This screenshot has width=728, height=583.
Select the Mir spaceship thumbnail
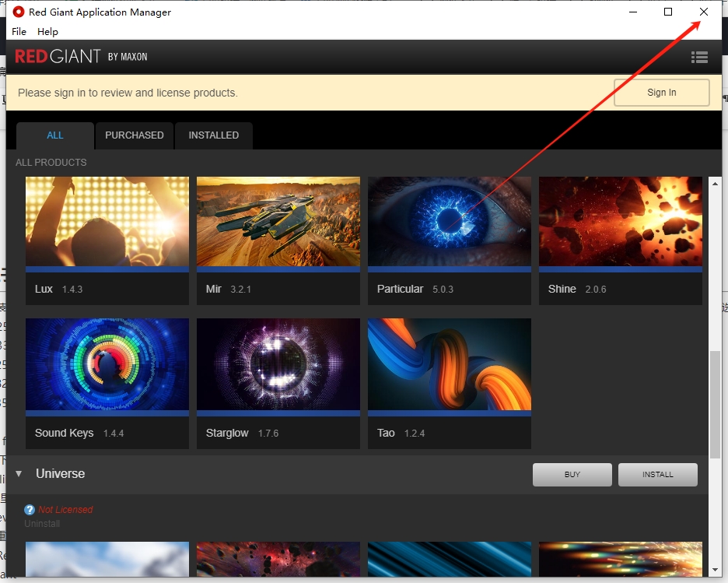(278, 221)
